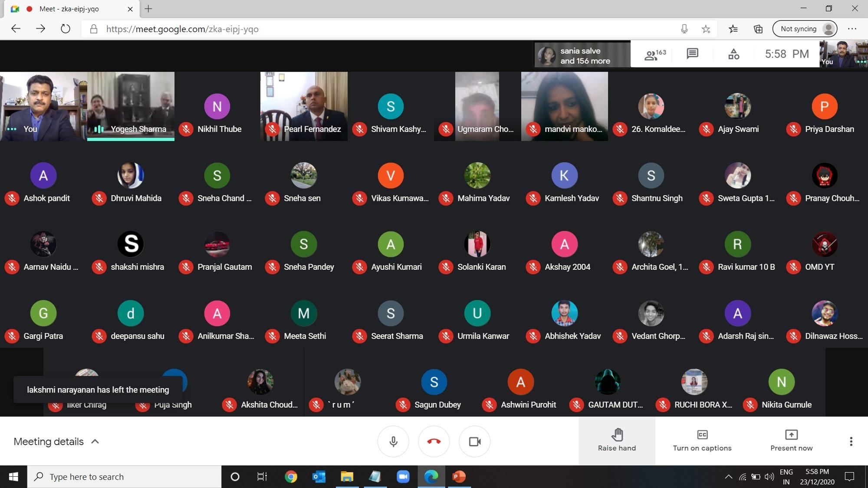Click the Zoom icon in the taskbar
This screenshot has width=868, height=488.
[x=403, y=477]
